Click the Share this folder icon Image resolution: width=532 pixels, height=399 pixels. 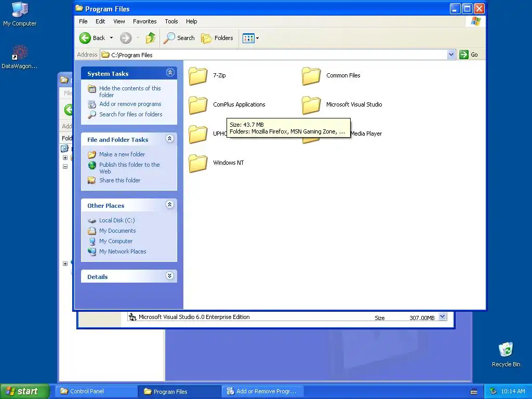coord(92,180)
